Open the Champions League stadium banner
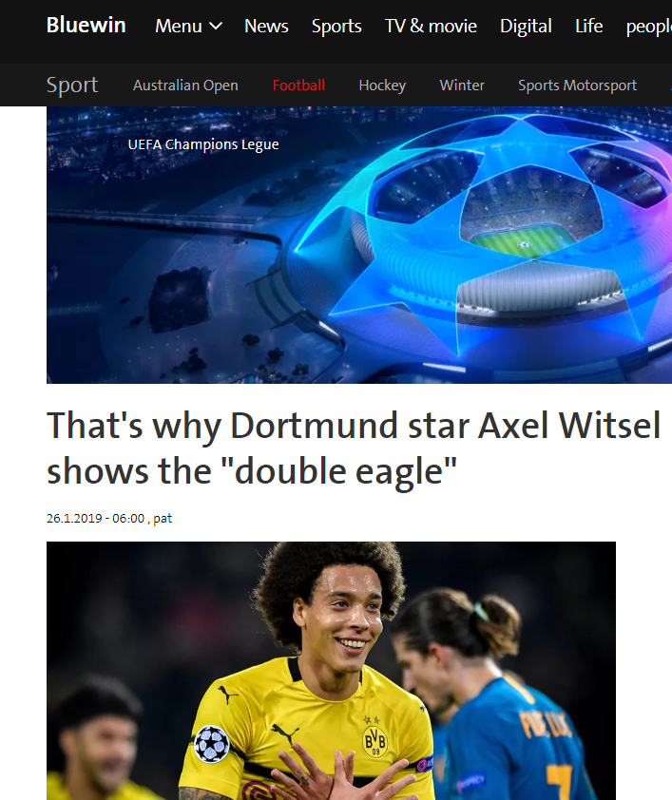672x800 pixels. point(359,245)
